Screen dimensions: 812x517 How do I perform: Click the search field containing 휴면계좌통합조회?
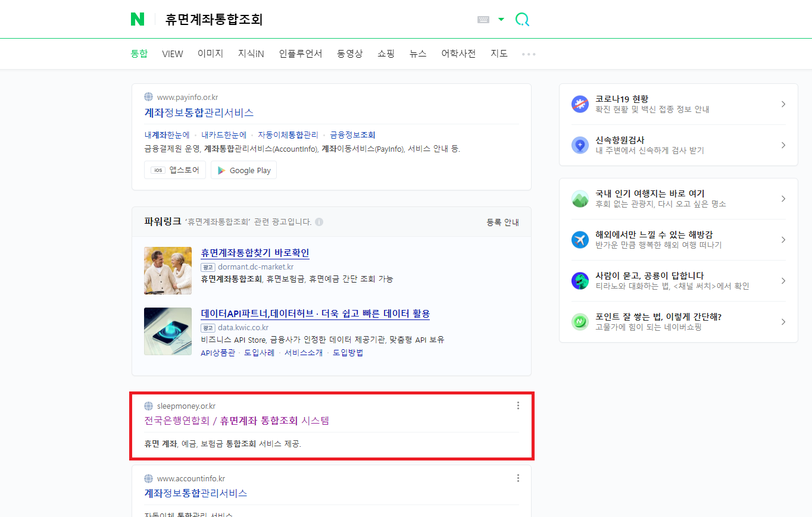point(316,20)
